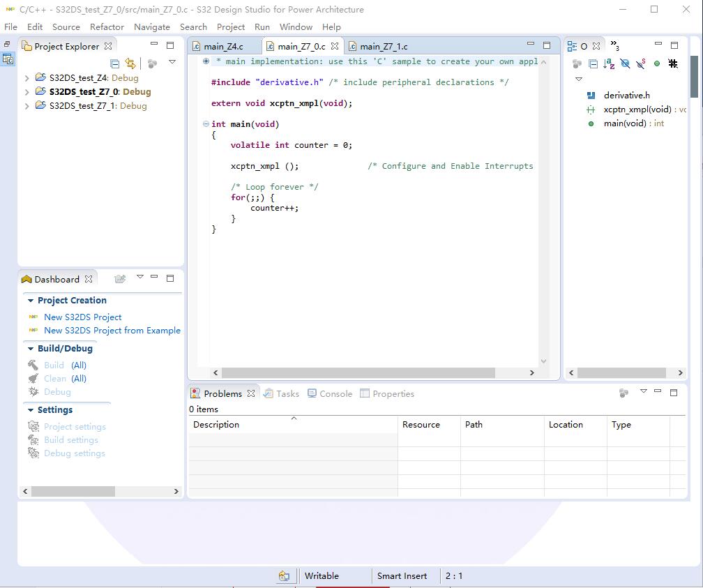Viewport: 703px width, 588px height.
Task: Toggle Hide Inactive Elements in Outline
Action: [x=673, y=63]
